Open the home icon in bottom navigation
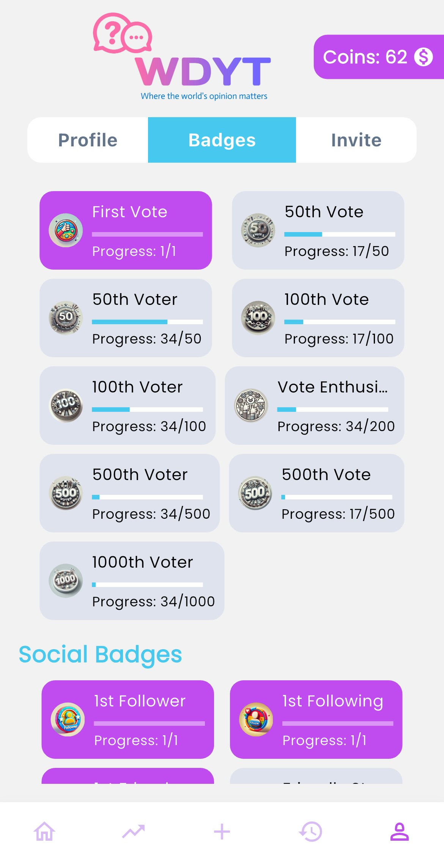Viewport: 444px width, 868px height. pos(44,832)
